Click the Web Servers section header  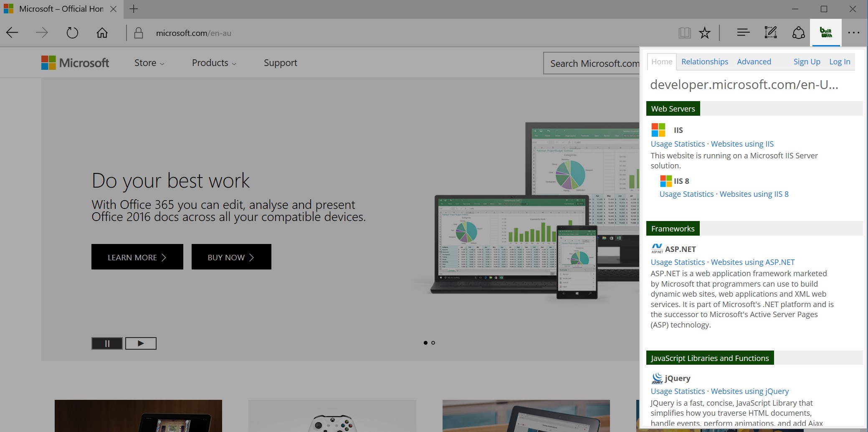[673, 109]
